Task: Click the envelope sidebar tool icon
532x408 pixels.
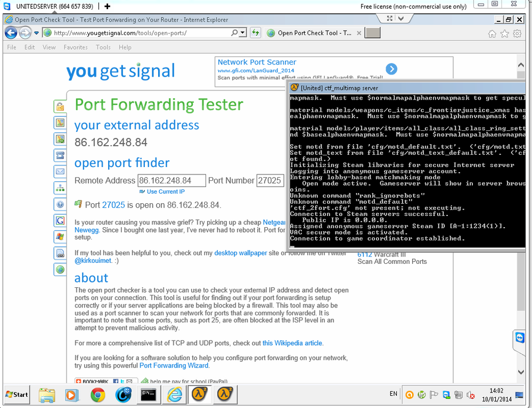Action: 60,171
